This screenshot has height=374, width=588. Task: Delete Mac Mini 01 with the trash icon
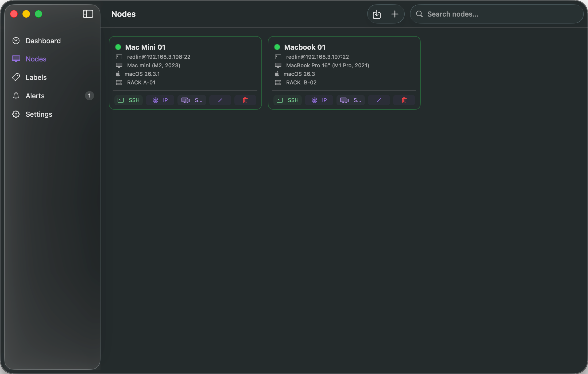point(245,100)
